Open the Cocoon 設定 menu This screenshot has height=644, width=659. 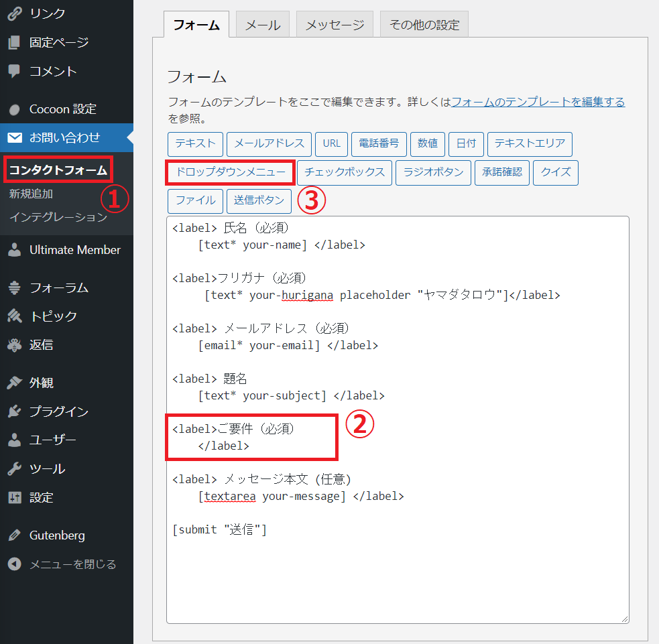pos(66,109)
